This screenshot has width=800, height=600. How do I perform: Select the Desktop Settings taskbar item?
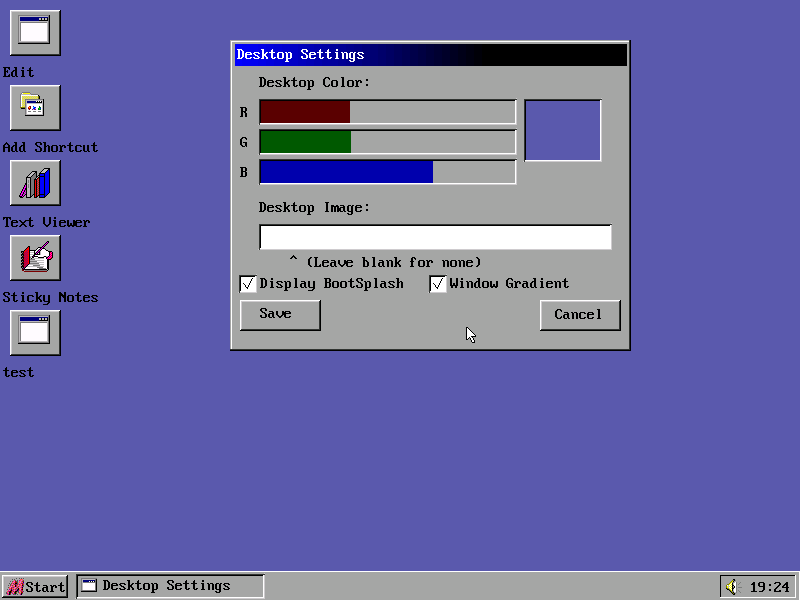170,586
